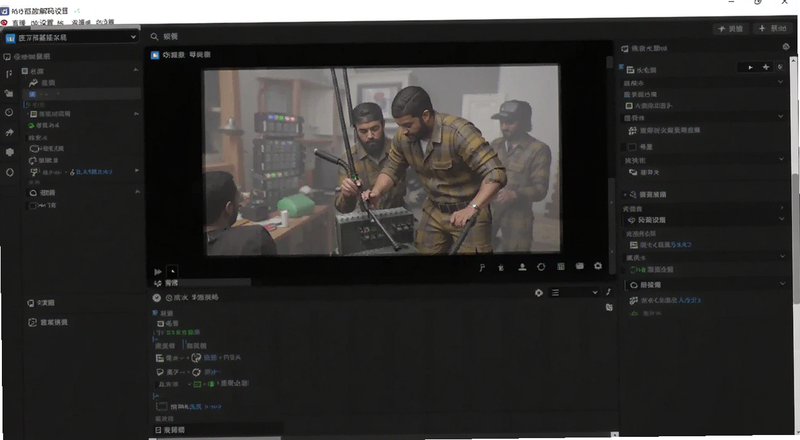Collapse the third right-panel section using its chevron
The width and height of the screenshot is (800, 440).
click(781, 159)
